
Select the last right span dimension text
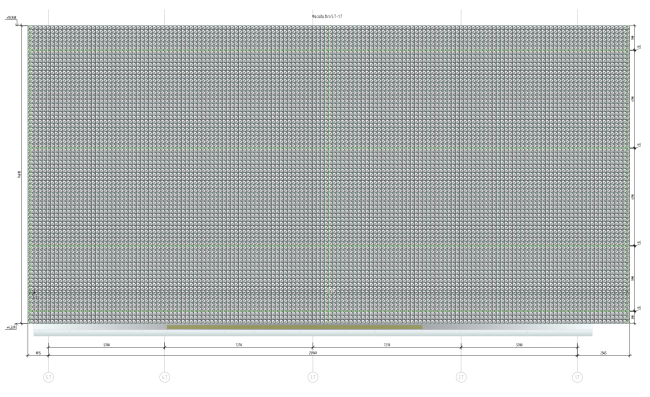(519, 345)
